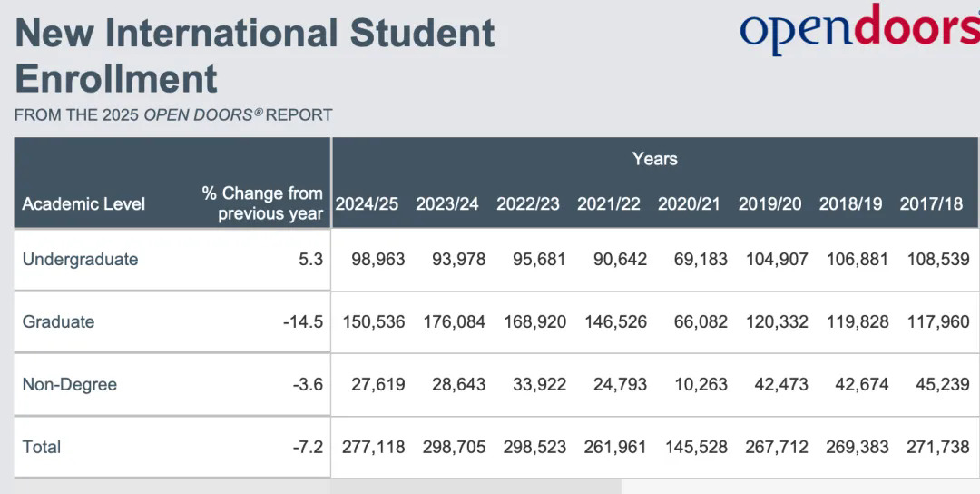Select the Undergraduate row label
The image size is (980, 494).
80,260
